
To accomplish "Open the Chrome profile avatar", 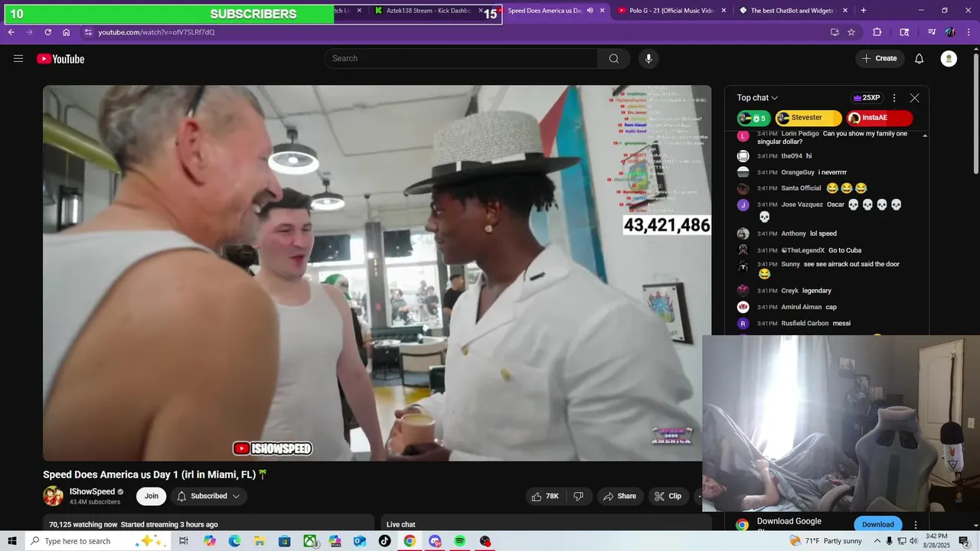I will (x=950, y=32).
